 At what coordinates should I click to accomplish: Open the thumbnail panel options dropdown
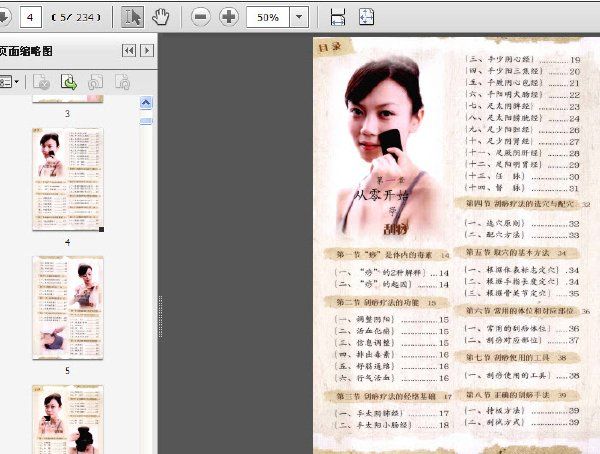point(9,82)
